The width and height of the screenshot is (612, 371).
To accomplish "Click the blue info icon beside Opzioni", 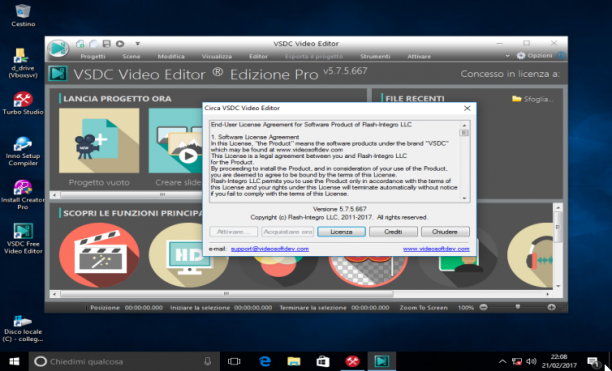I will tap(561, 56).
